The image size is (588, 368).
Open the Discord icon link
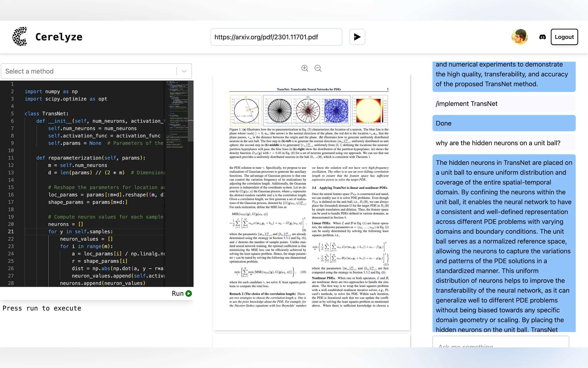pos(542,37)
